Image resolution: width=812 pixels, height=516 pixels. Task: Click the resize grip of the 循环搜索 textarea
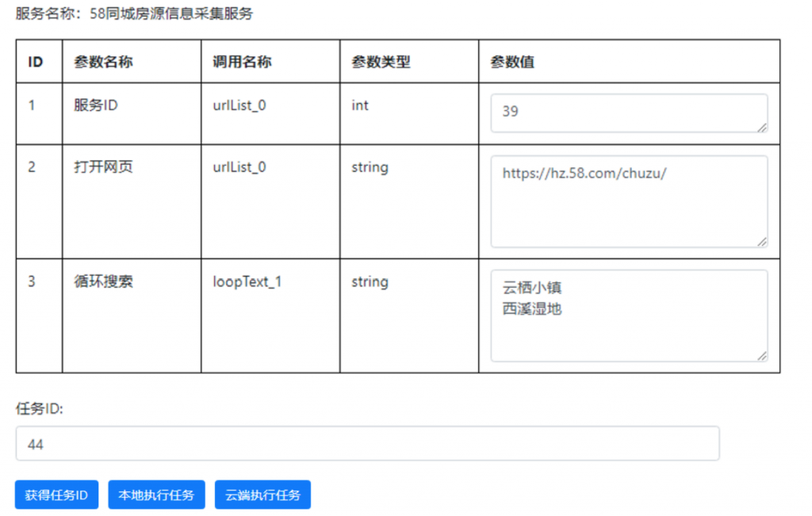764,355
